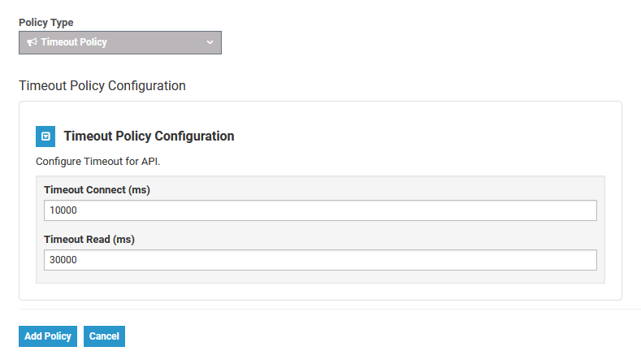The image size is (641, 364).
Task: Click the Timeout Connect (ms) label
Action: pos(97,190)
